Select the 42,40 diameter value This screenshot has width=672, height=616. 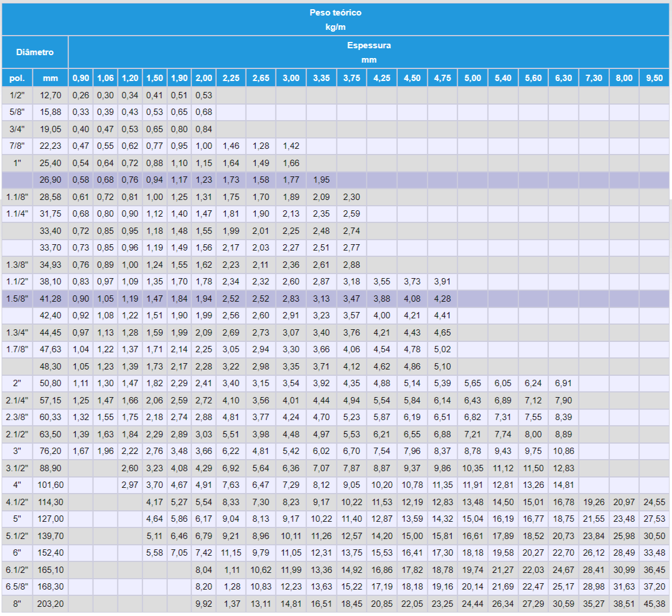[x=51, y=315]
